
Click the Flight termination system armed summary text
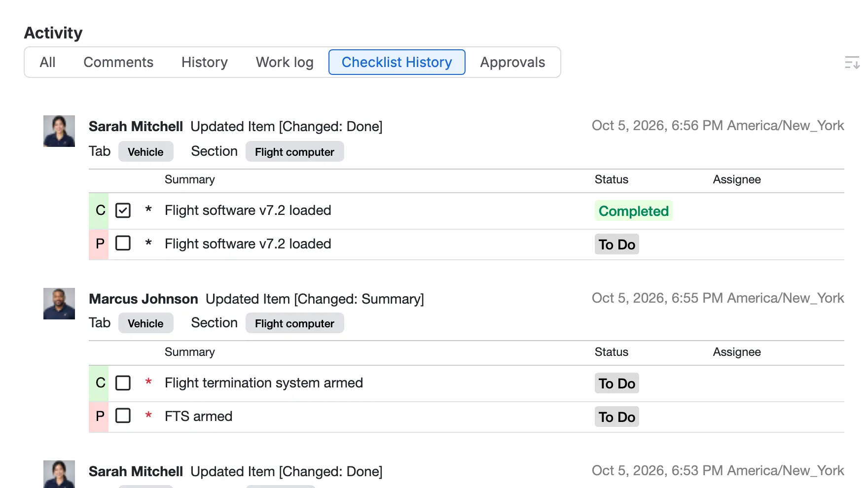[x=264, y=383]
